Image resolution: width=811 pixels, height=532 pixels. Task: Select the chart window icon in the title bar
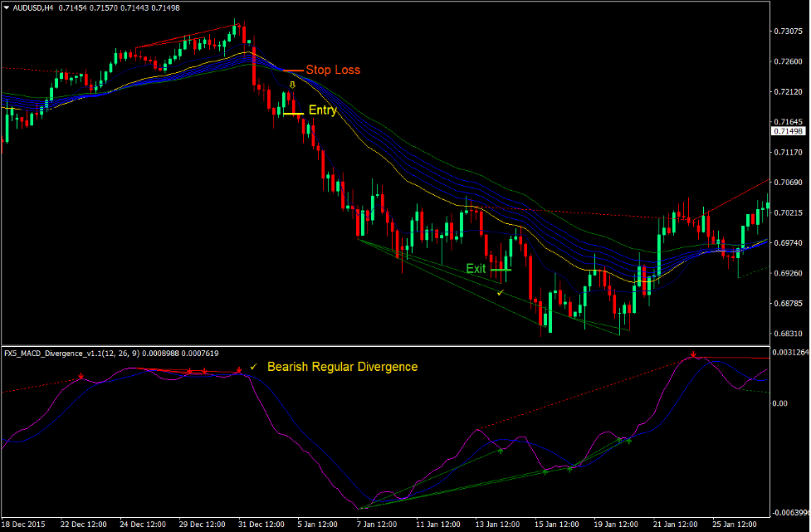[x=7, y=7]
